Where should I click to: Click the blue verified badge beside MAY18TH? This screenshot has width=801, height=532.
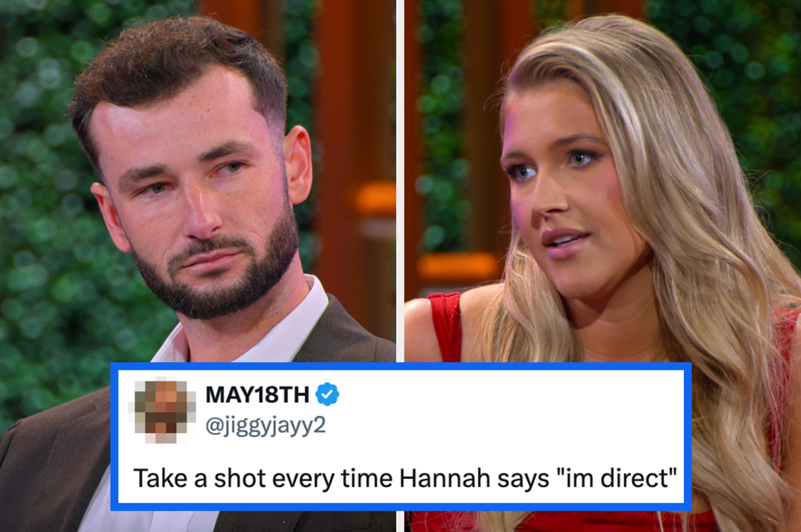point(327,394)
